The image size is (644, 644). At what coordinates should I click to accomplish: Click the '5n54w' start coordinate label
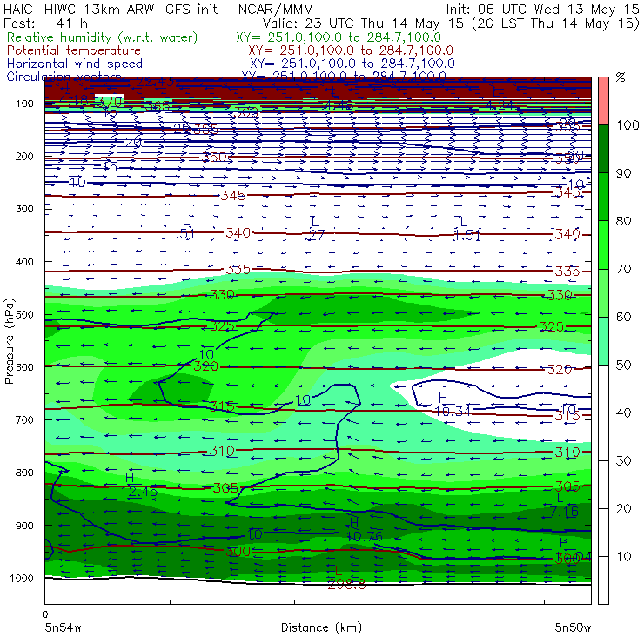click(x=64, y=627)
